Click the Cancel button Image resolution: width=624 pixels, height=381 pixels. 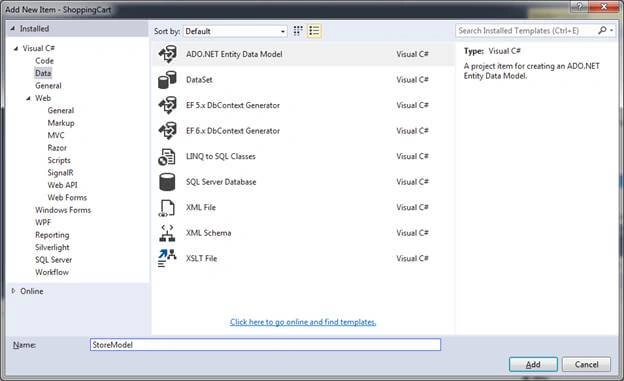pos(586,364)
